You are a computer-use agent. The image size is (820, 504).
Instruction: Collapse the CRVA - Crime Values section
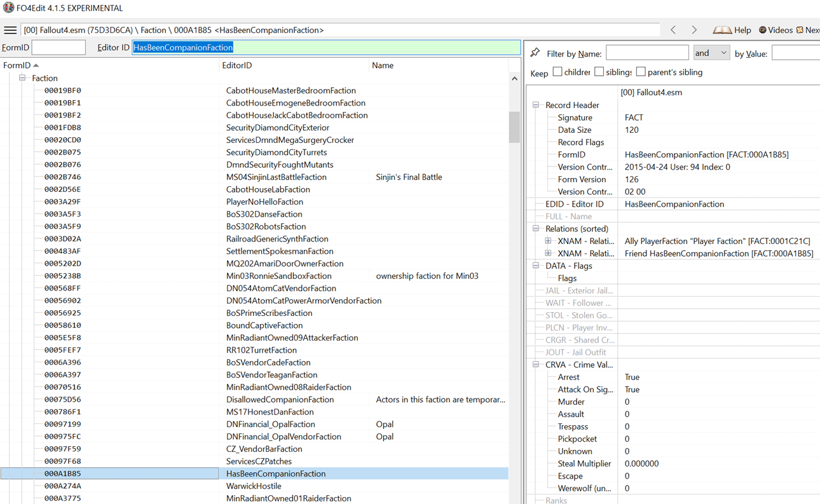coord(536,364)
